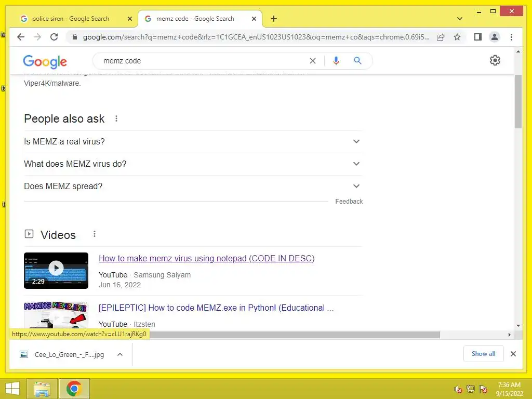Close the downloads bar
This screenshot has height=399, width=532.
[513, 354]
